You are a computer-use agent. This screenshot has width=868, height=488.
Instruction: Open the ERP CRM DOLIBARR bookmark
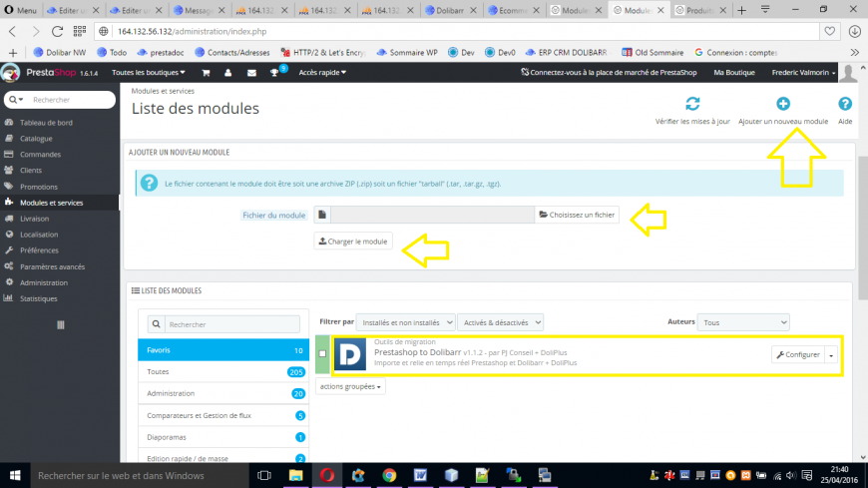(x=567, y=53)
